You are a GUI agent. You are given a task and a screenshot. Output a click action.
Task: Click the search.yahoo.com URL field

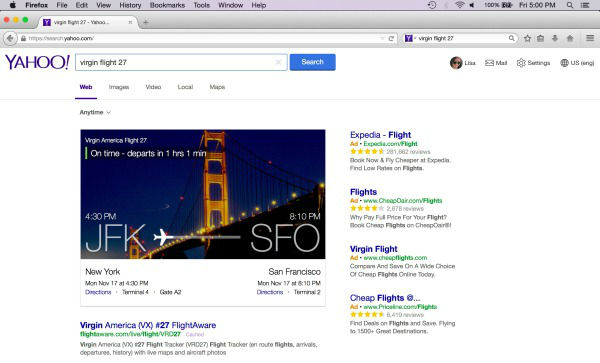pyautogui.click(x=203, y=38)
